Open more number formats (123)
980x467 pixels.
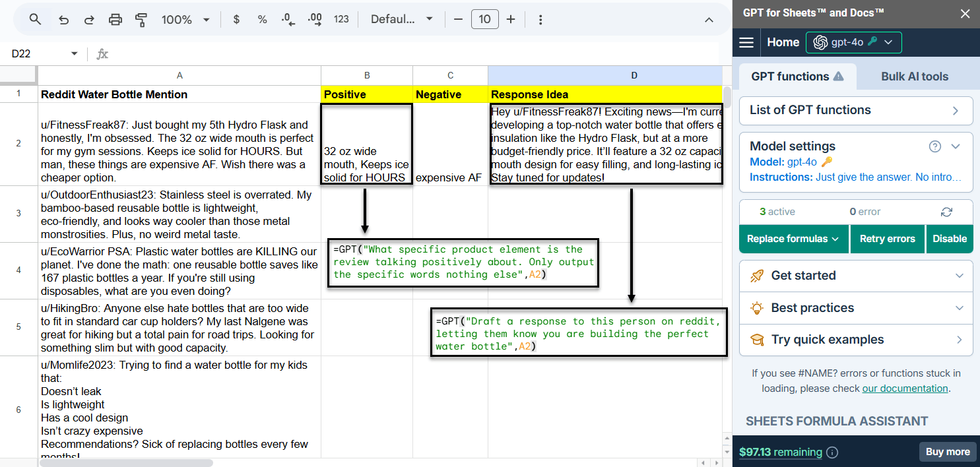[341, 20]
